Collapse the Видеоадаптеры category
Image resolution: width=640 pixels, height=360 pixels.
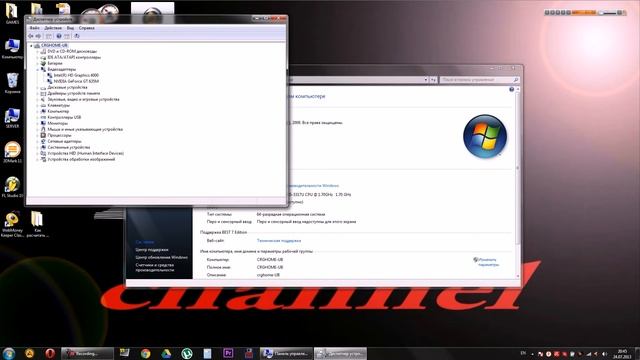click(x=37, y=70)
